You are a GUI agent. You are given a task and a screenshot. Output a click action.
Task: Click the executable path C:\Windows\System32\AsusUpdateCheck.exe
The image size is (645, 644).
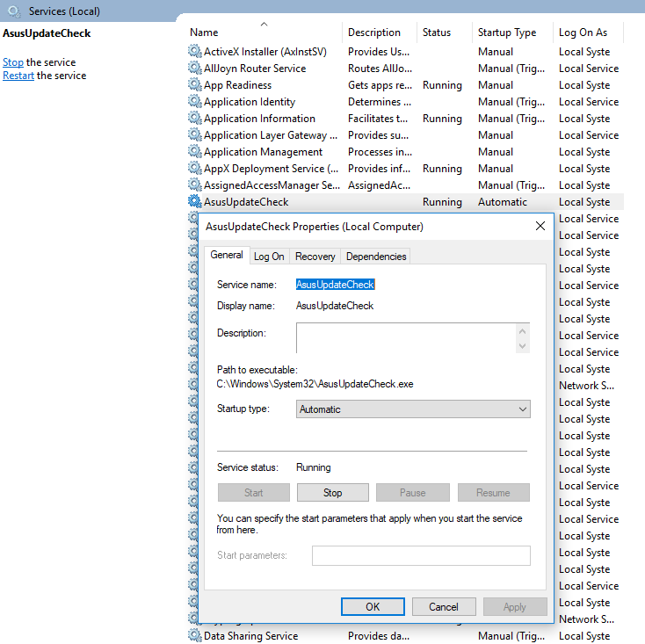click(315, 384)
